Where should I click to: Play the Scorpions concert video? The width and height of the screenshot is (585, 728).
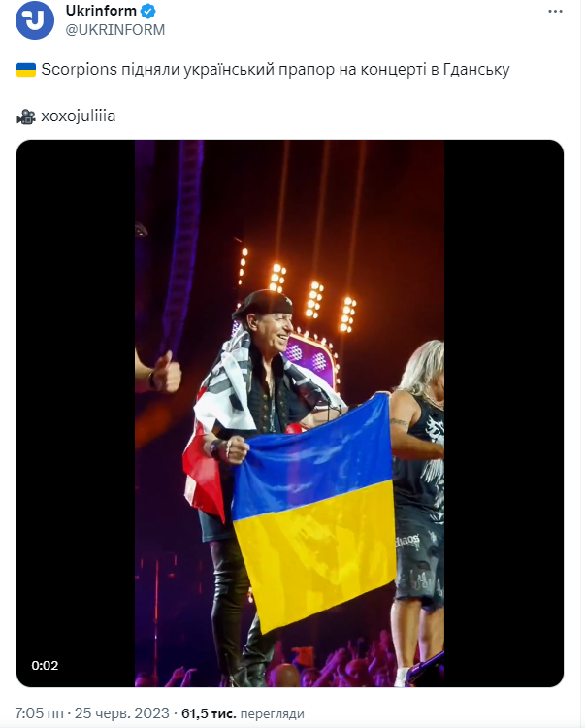[289, 414]
